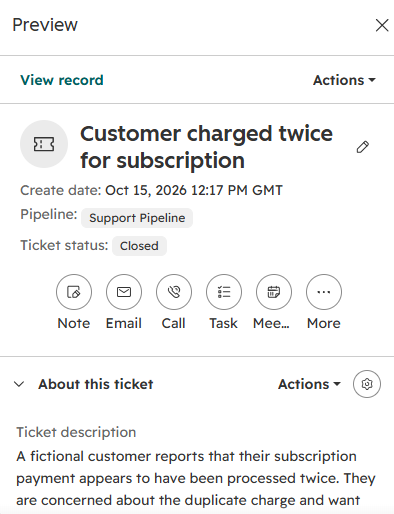Screen dimensions: 394x514
Task: Open More options ellipsis icon
Action: click(x=324, y=292)
